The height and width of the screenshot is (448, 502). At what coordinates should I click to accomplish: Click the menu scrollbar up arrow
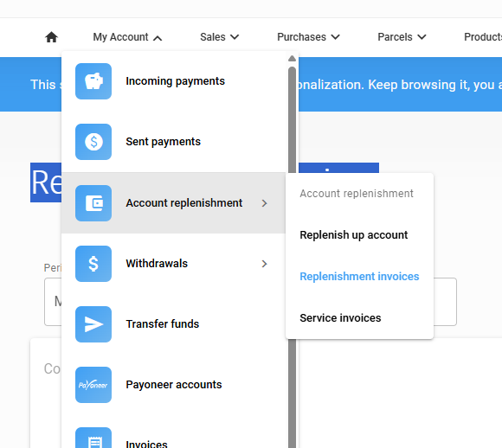(x=292, y=58)
